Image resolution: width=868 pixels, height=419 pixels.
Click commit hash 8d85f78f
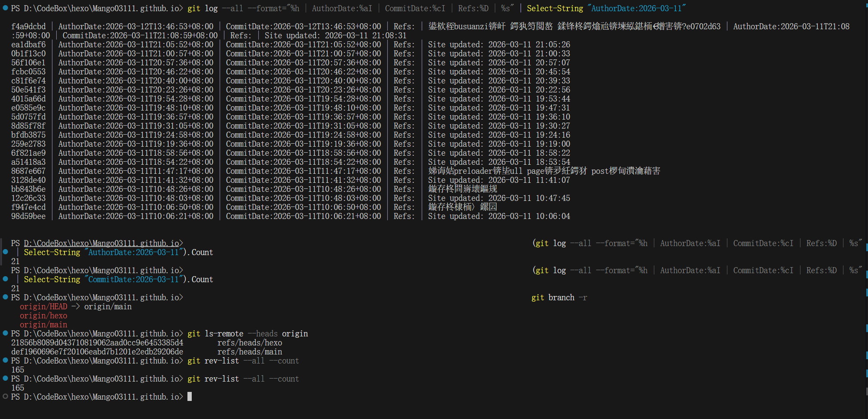click(28, 126)
